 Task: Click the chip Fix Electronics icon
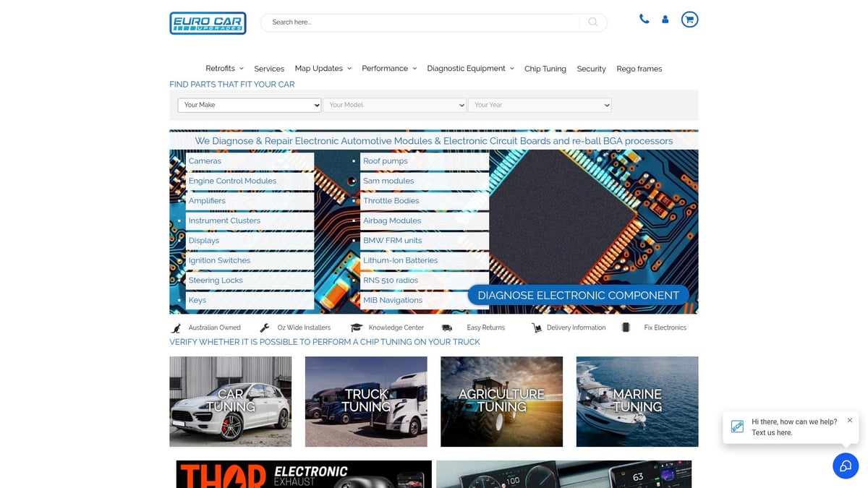(626, 328)
